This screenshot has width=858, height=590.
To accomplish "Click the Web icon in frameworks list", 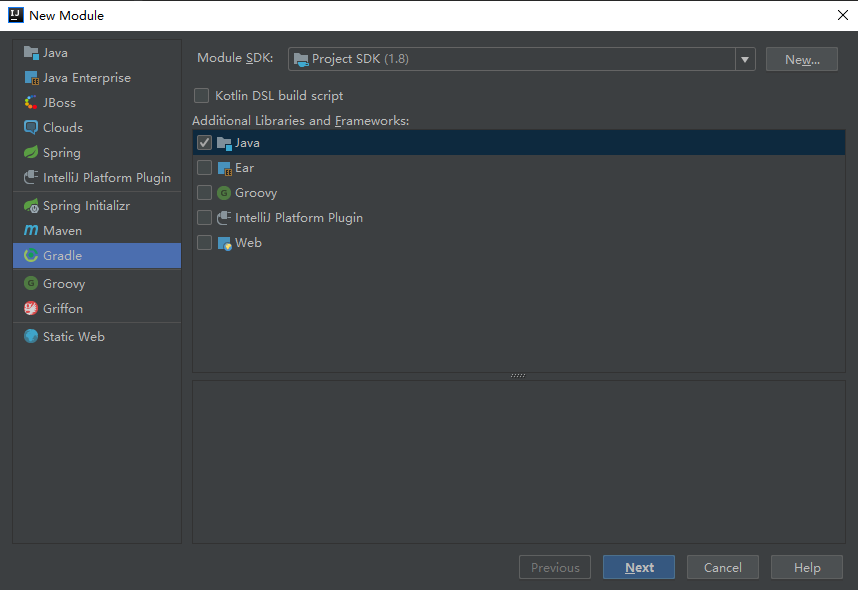I will 224,243.
